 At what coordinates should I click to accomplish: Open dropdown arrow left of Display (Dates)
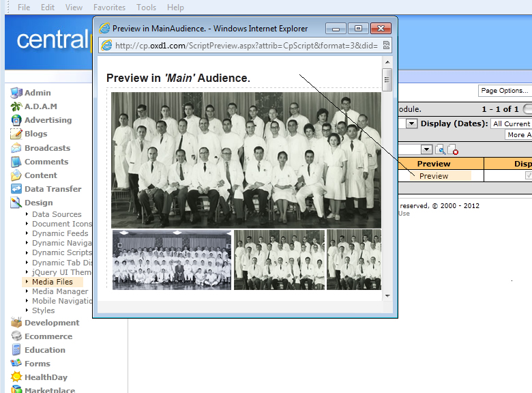click(x=411, y=123)
